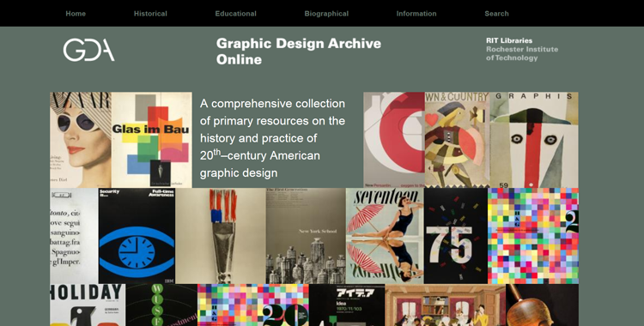644x326 pixels.
Task: Open the Home menu item
Action: click(76, 14)
